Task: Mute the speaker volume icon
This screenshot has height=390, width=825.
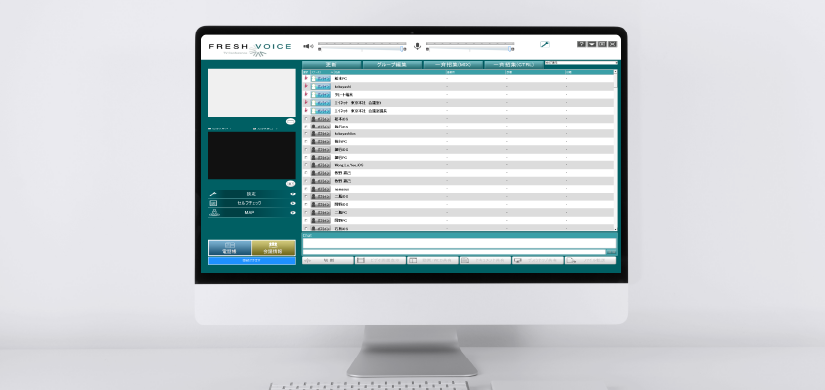Action: (x=308, y=46)
